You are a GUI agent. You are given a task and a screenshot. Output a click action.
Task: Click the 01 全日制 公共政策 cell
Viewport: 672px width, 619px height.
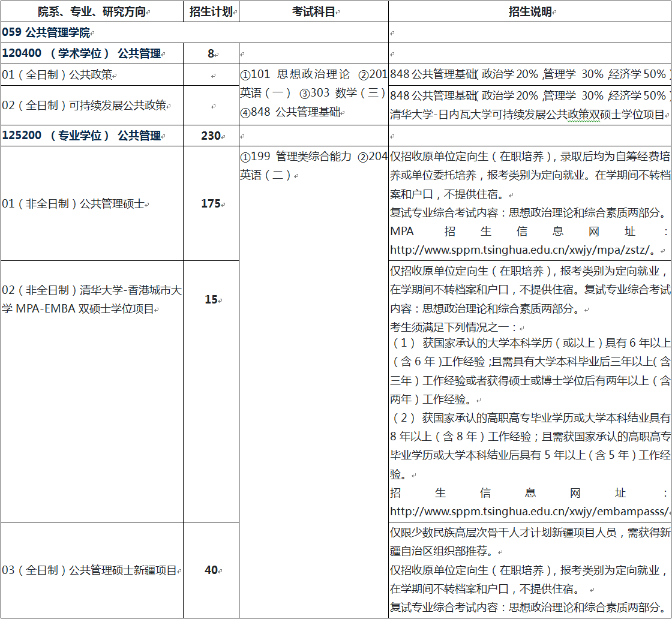point(58,75)
